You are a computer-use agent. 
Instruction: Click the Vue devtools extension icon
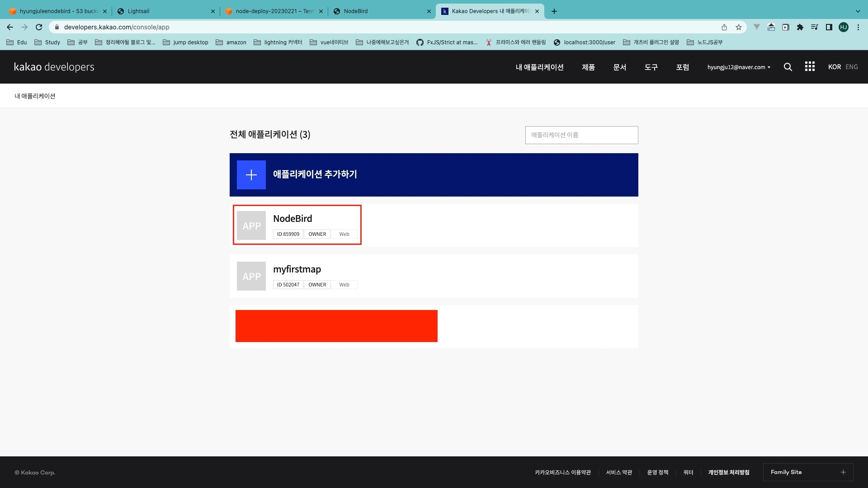(757, 27)
